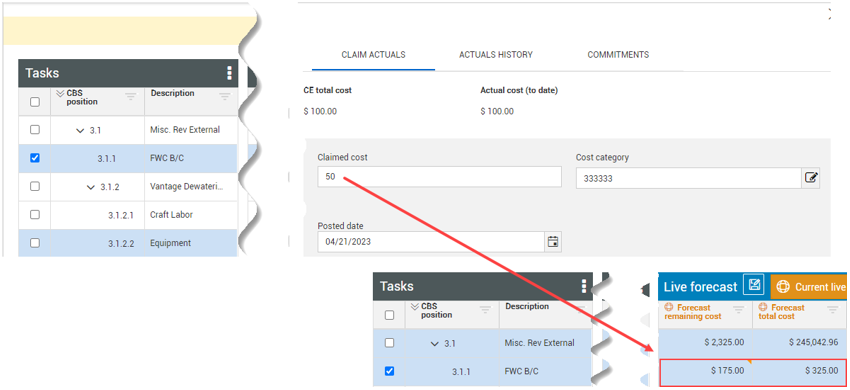The width and height of the screenshot is (850, 390).
Task: Open filter on Forecast remaining cost column
Action: 738,310
